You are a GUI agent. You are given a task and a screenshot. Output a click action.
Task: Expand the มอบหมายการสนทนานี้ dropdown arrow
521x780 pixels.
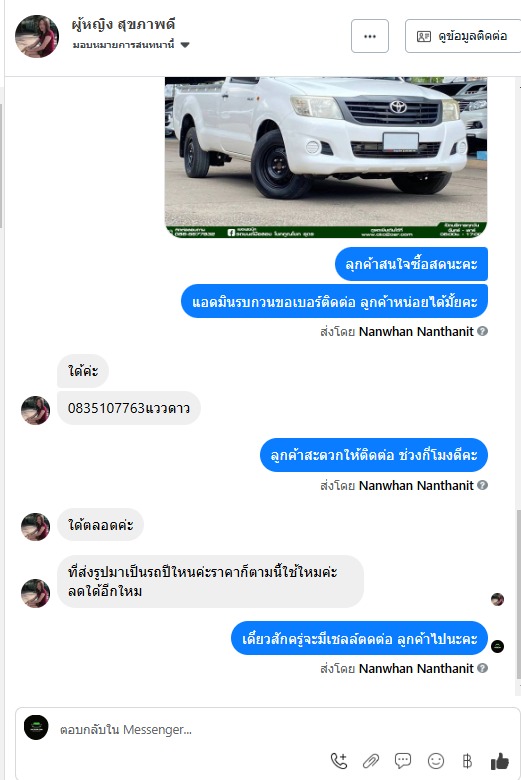pyautogui.click(x=185, y=45)
